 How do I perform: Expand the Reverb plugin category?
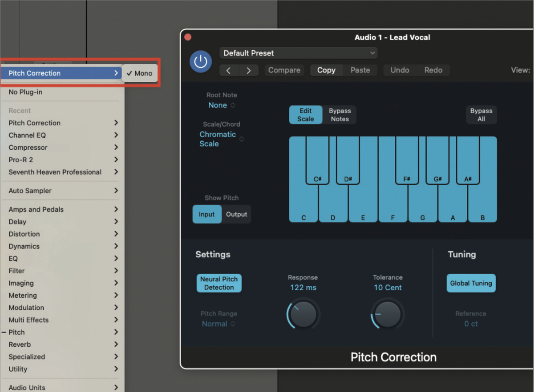coord(20,344)
